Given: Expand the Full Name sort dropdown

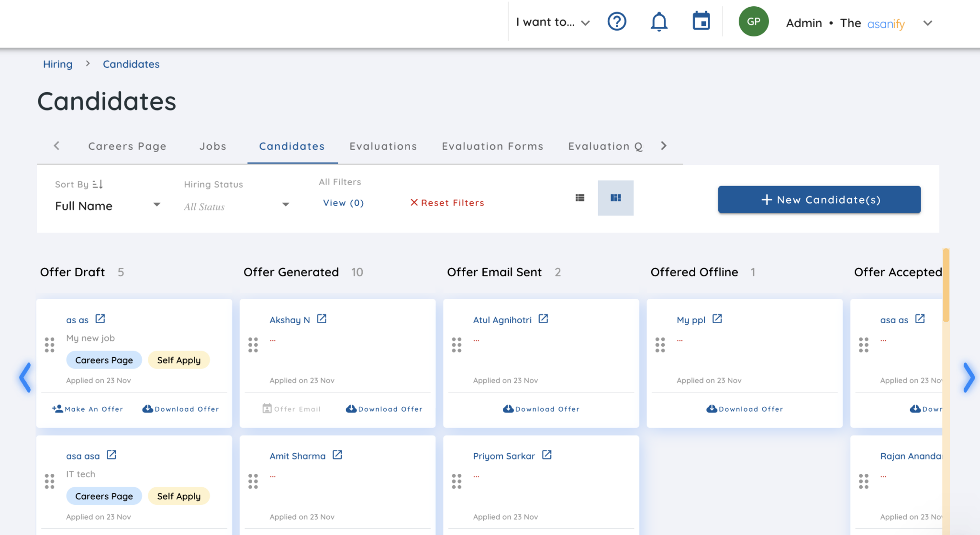Looking at the screenshot, I should [x=156, y=205].
